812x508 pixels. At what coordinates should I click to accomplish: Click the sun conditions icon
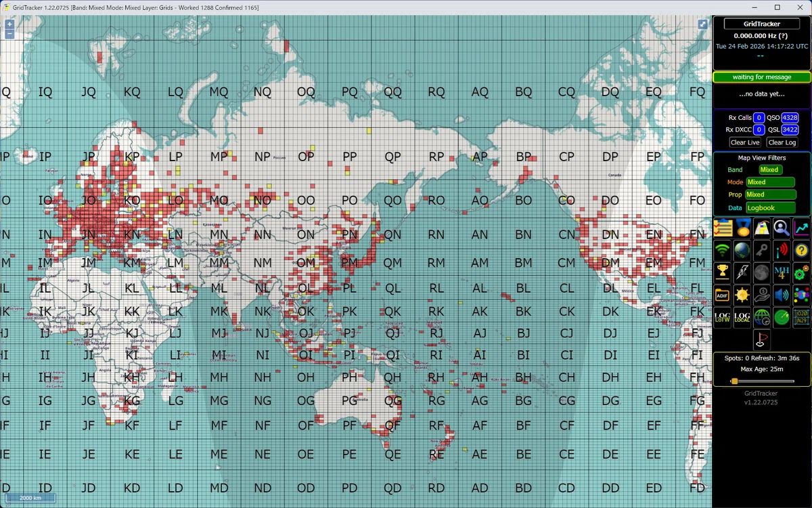(x=742, y=295)
